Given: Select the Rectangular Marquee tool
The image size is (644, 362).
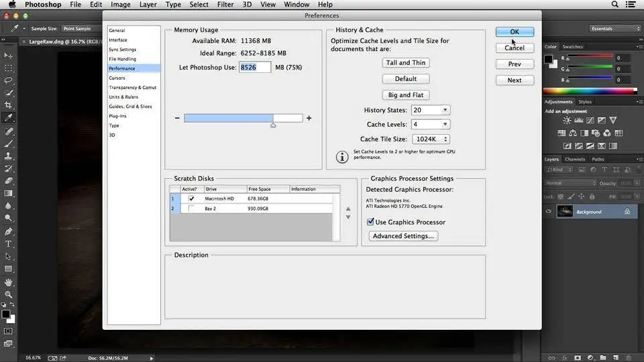Looking at the screenshot, I should (8, 68).
